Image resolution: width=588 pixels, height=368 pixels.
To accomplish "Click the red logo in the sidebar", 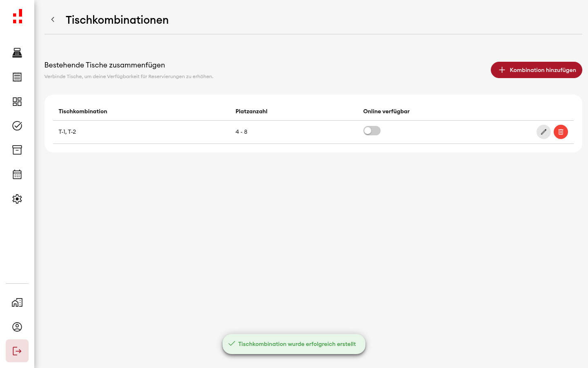I will pos(17,16).
